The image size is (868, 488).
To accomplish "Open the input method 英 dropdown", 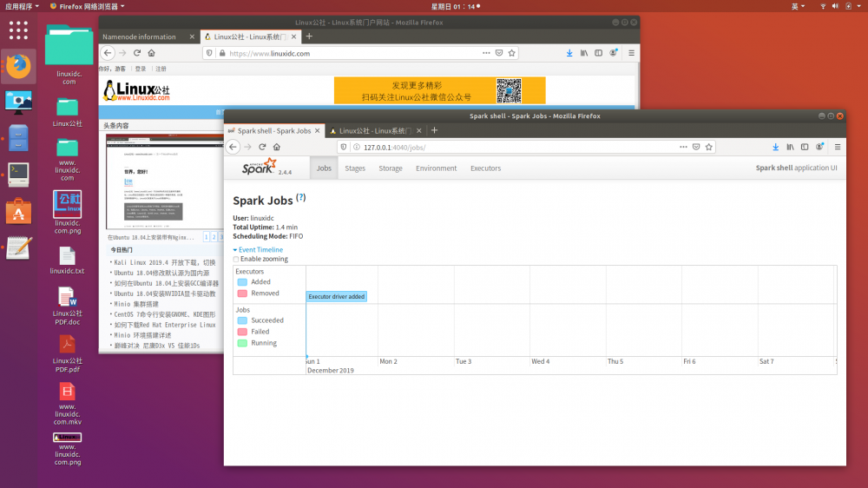I will click(798, 6).
